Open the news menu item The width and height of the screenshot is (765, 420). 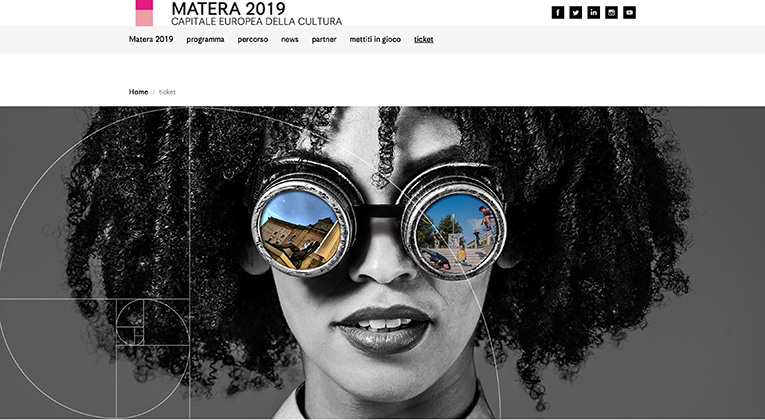point(290,40)
